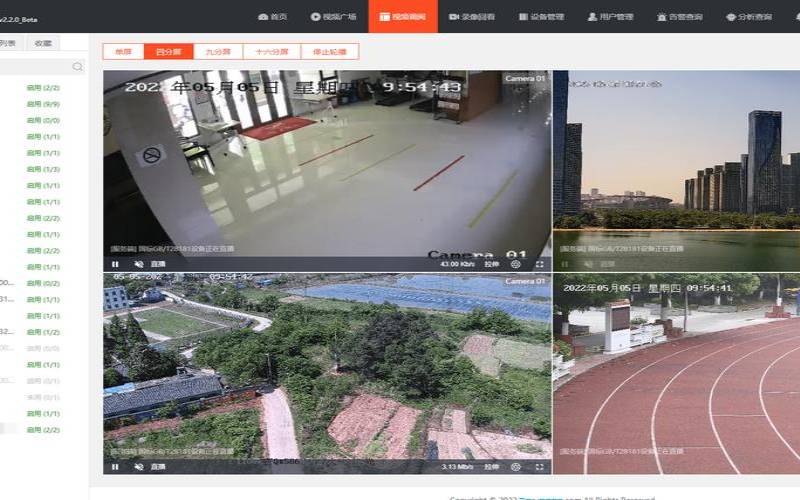Click the device list icon beside 设备管理
This screenshot has height=500, width=800.
click(x=523, y=17)
